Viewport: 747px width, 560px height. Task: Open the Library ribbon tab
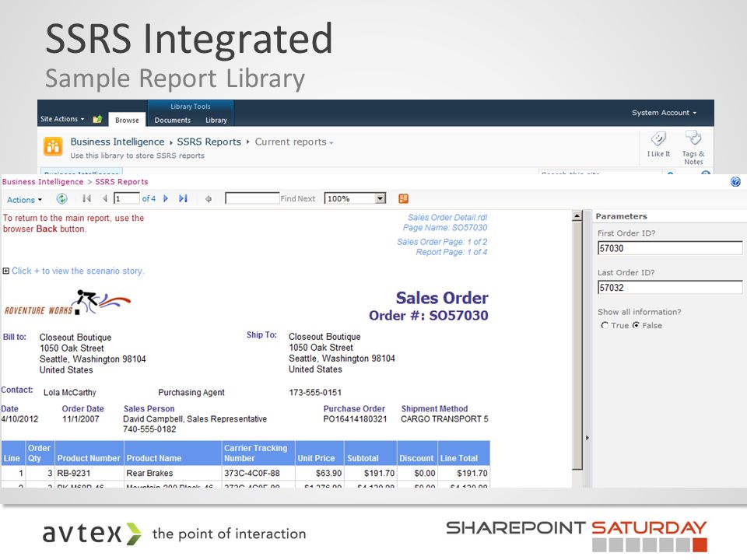(216, 120)
